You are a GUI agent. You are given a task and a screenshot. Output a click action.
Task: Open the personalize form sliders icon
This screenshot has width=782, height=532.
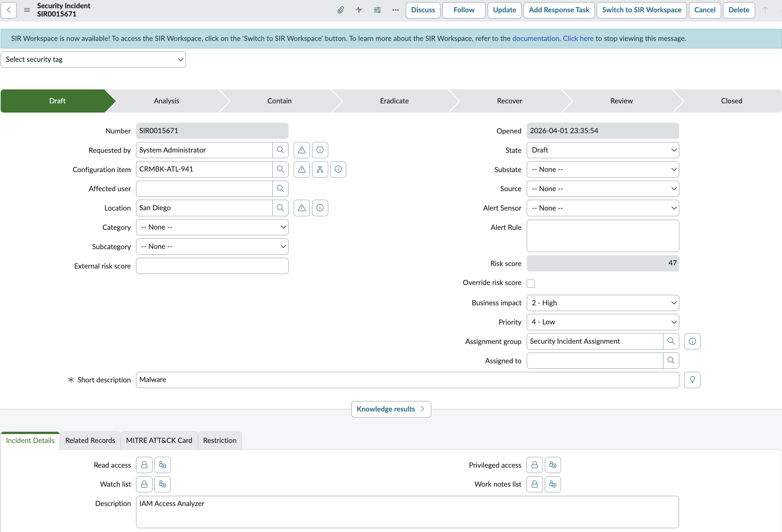[377, 10]
